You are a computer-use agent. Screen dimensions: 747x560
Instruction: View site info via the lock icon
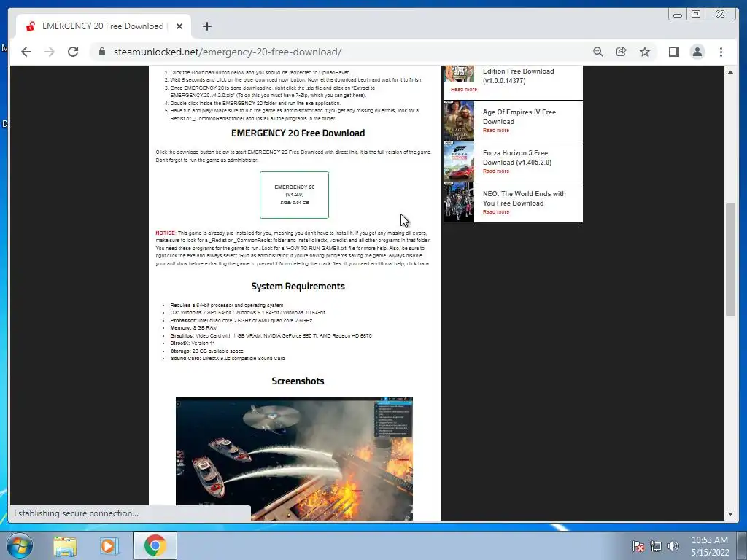pos(101,52)
